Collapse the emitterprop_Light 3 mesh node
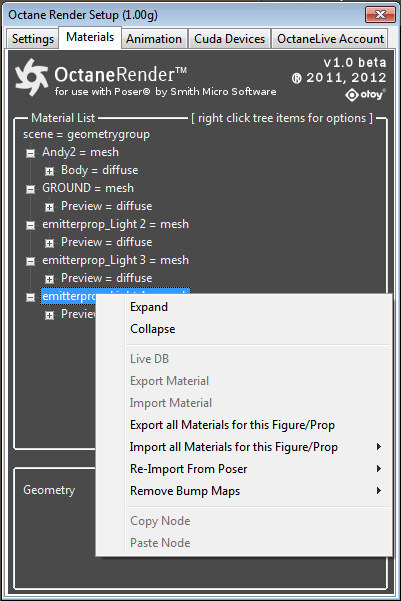 coord(30,261)
